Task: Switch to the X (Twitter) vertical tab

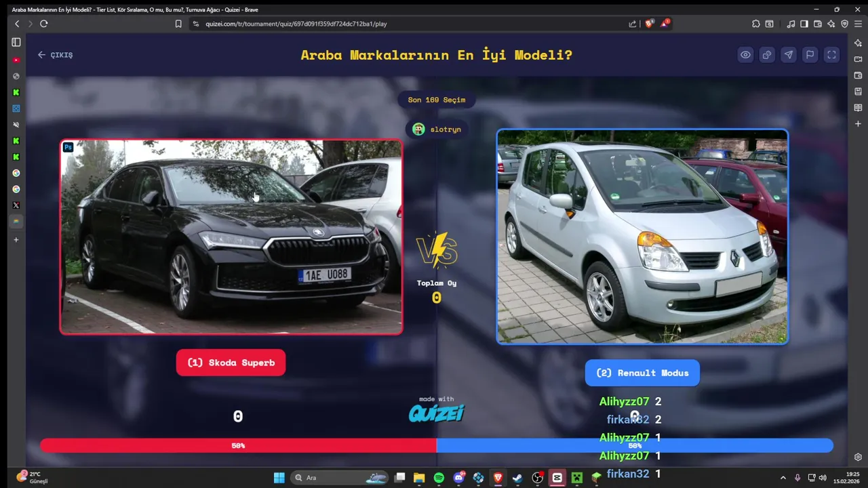Action: (16, 205)
